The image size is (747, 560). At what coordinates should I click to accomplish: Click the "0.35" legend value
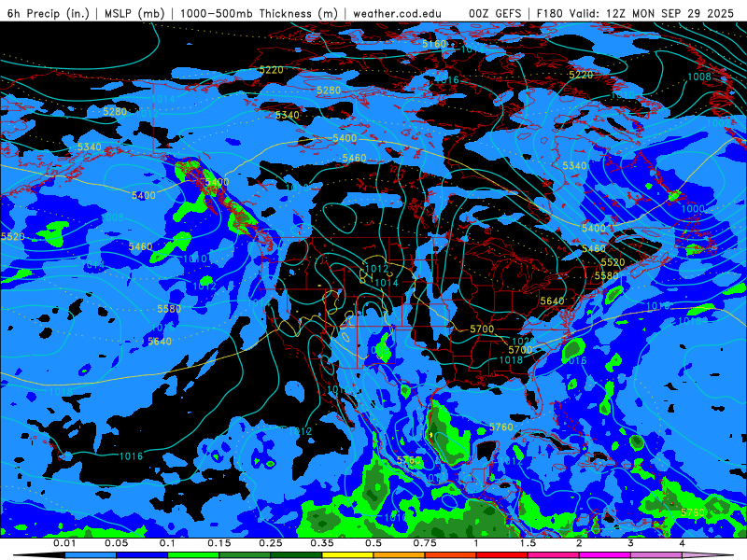point(322,543)
